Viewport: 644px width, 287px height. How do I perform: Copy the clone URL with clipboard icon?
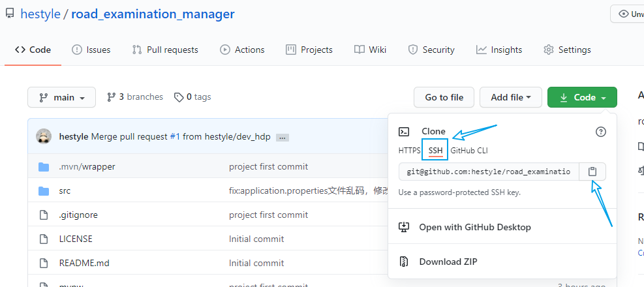pos(592,172)
